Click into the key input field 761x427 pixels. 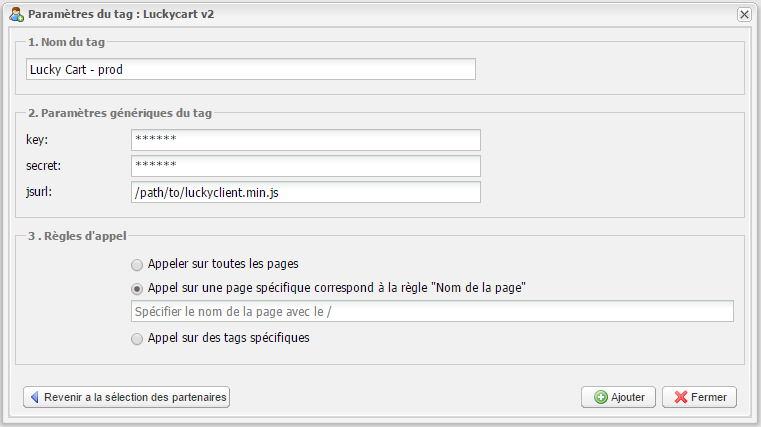pyautogui.click(x=305, y=140)
